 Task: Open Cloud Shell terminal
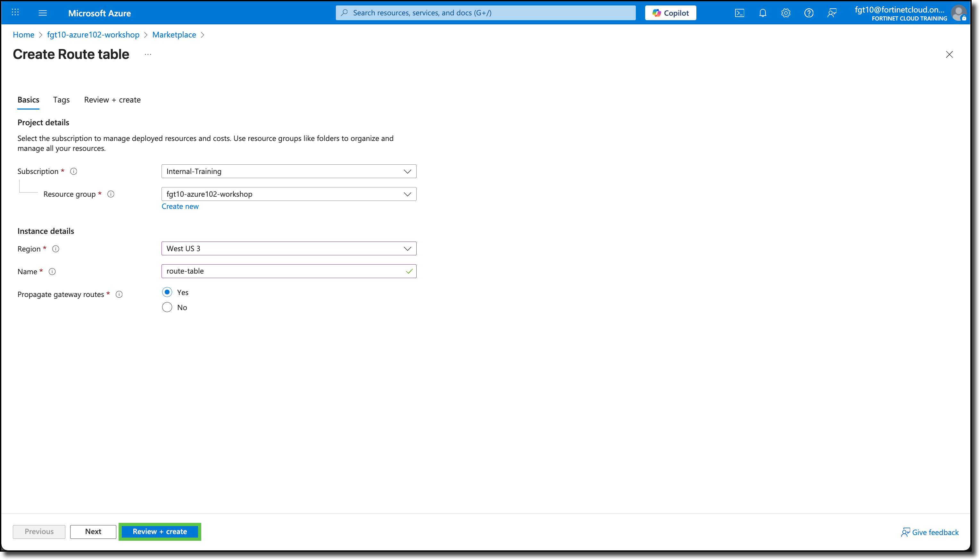740,13
